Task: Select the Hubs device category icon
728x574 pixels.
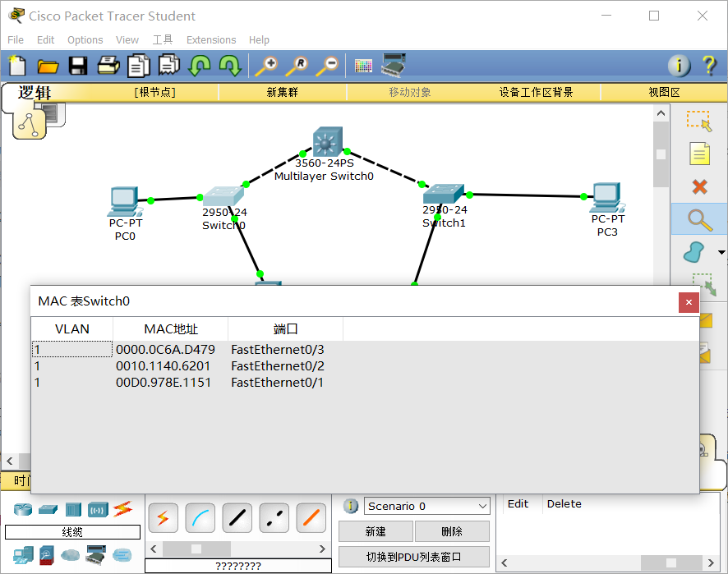Action: coord(73,509)
